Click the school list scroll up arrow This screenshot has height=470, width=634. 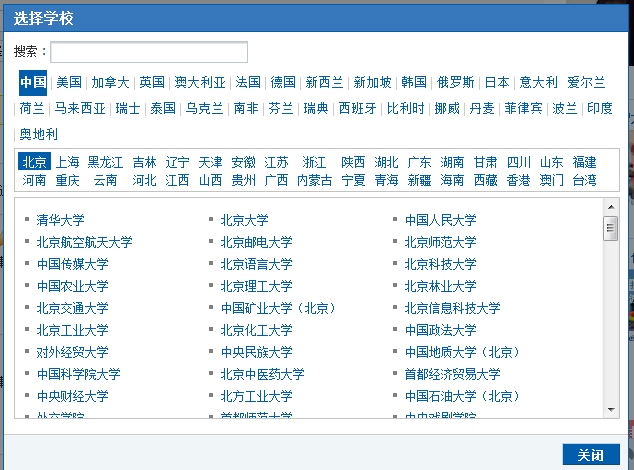coord(611,207)
